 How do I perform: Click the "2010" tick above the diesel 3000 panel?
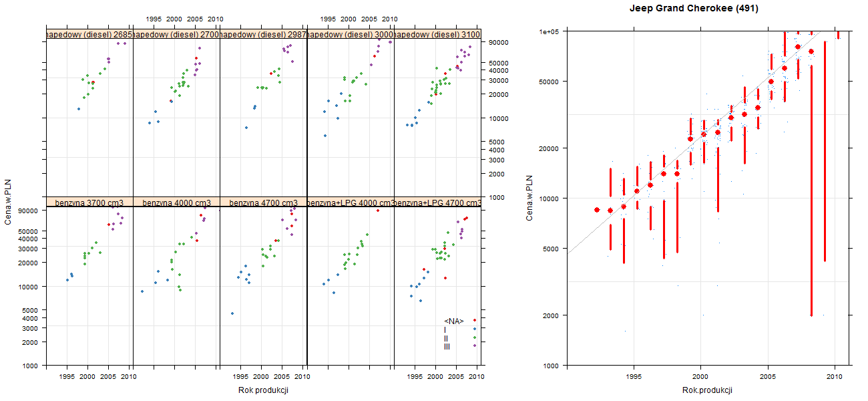[390, 19]
